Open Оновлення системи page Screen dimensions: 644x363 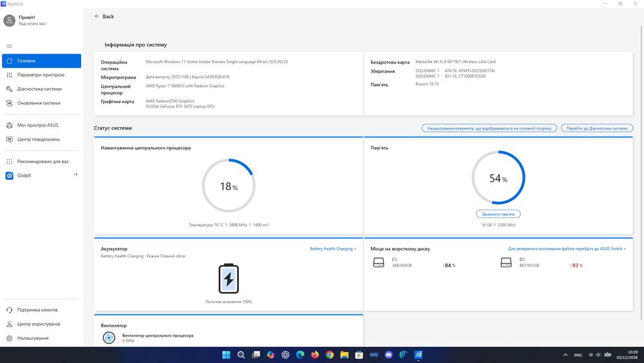tap(41, 103)
